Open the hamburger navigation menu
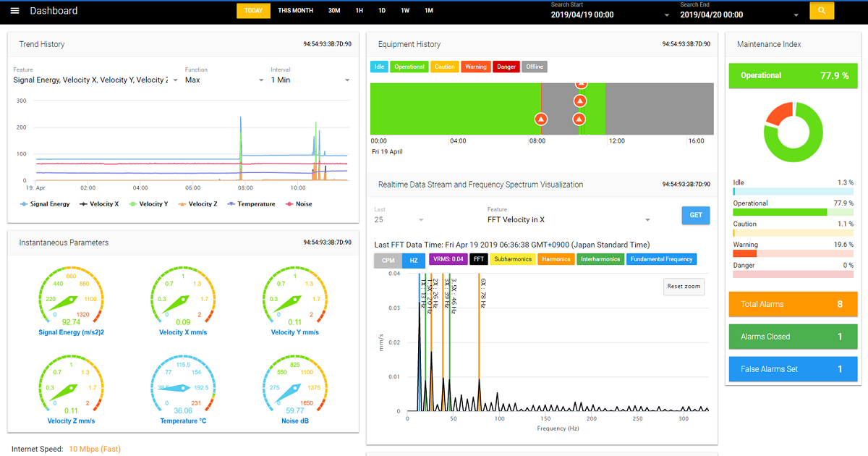The height and width of the screenshot is (456, 868). [14, 11]
